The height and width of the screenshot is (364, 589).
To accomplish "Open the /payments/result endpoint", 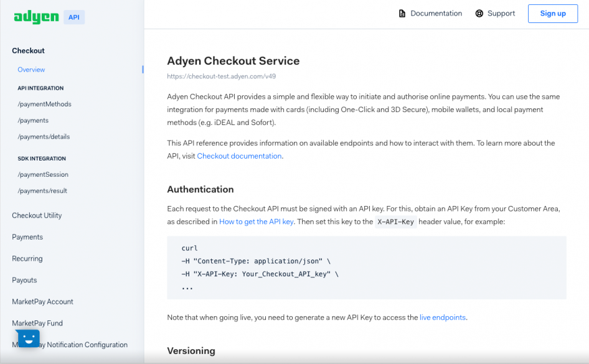I will pos(42,190).
